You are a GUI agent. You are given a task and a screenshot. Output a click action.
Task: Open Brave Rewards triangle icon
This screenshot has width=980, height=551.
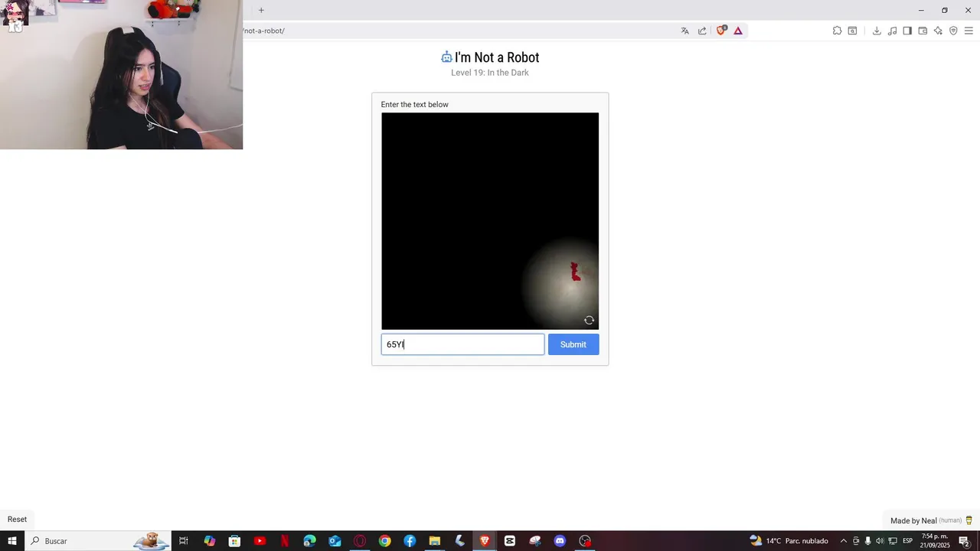(x=738, y=31)
